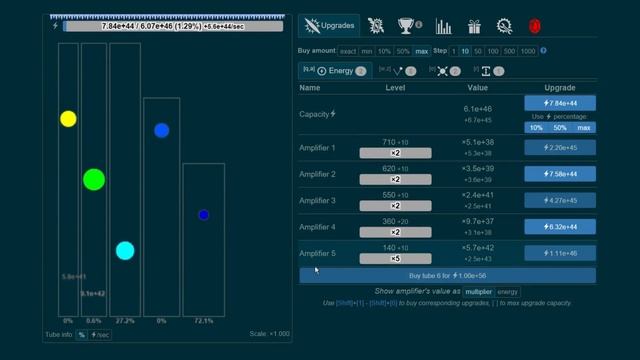Click the Amplifier 4 x2 progress bar

[x=395, y=232]
